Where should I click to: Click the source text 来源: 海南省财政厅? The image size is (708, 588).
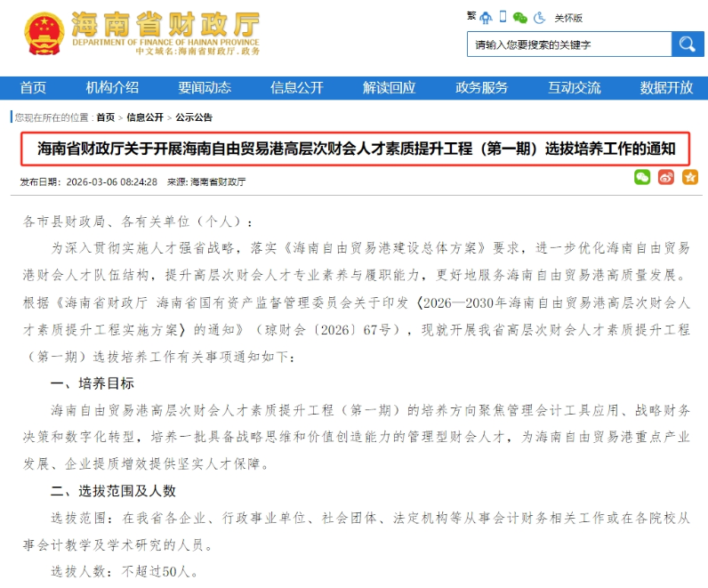(x=206, y=182)
